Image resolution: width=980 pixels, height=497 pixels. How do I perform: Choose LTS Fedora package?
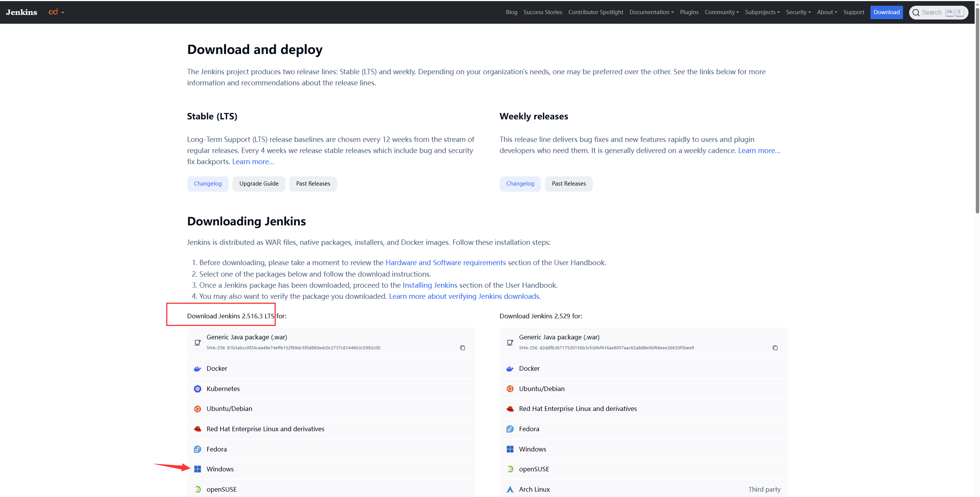(331, 449)
